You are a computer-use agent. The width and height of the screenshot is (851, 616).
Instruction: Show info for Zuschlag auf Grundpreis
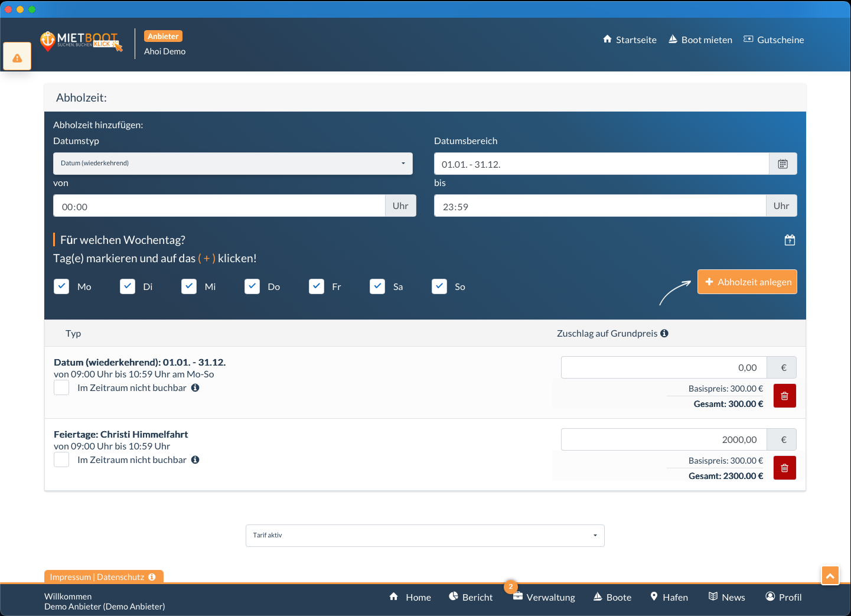[x=664, y=334]
